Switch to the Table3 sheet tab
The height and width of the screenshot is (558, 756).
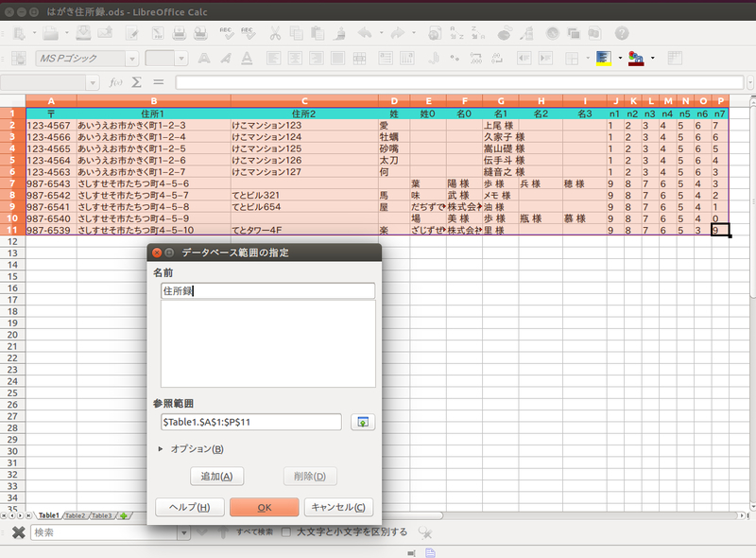point(102,515)
